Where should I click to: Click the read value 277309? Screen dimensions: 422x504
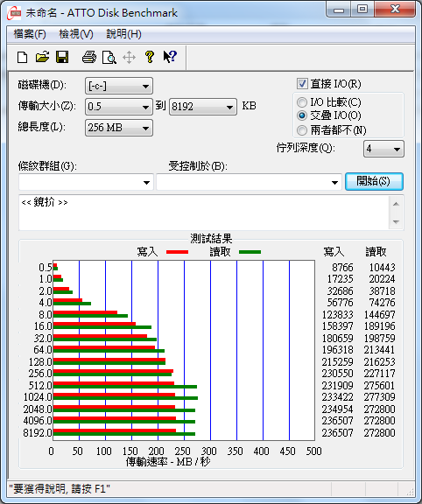tap(380, 397)
